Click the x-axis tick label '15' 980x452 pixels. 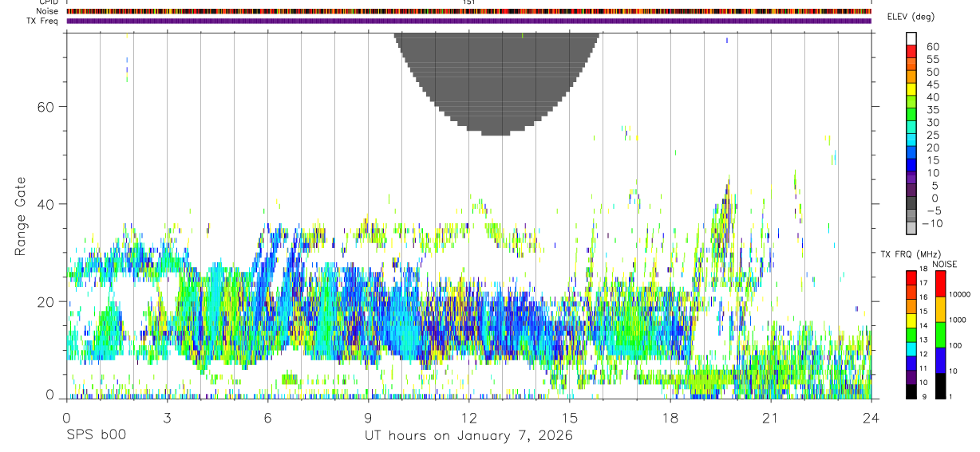(x=570, y=418)
